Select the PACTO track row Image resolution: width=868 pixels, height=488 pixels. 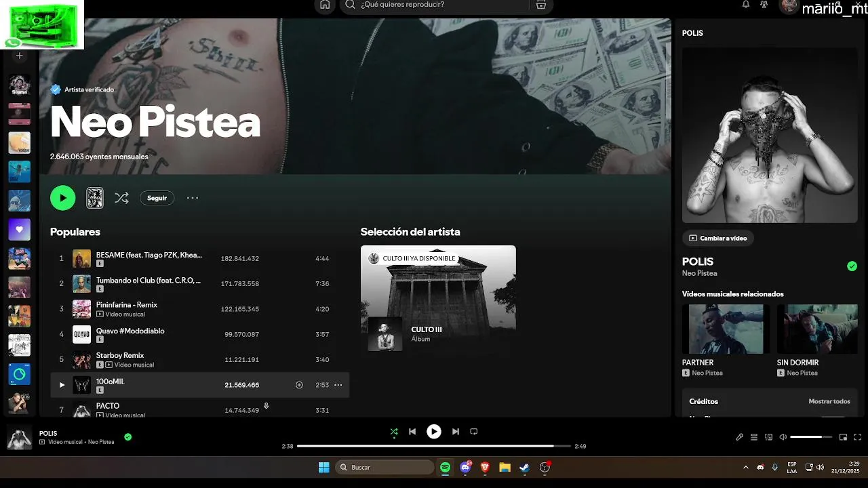(199, 409)
